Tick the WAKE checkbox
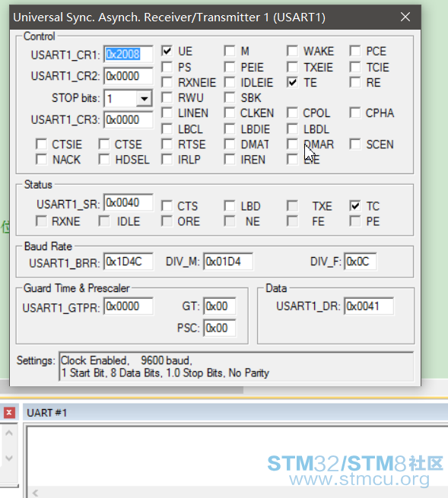 (292, 51)
